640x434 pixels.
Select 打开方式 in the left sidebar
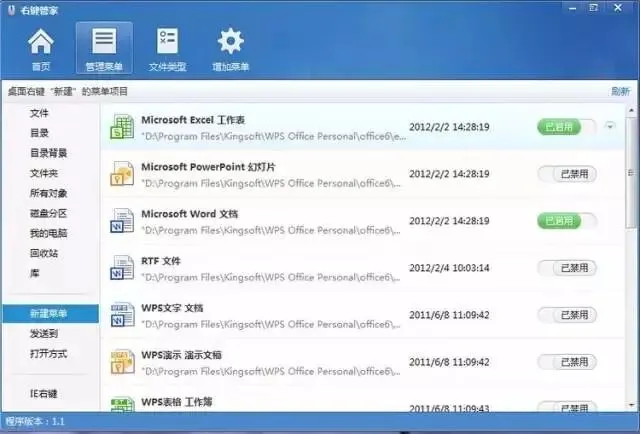(49, 354)
